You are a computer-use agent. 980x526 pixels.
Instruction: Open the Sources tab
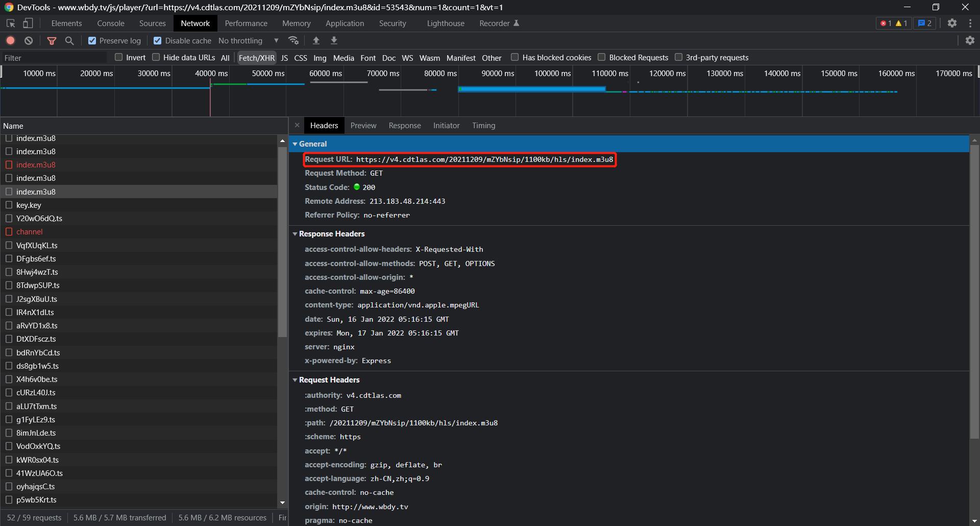click(153, 23)
